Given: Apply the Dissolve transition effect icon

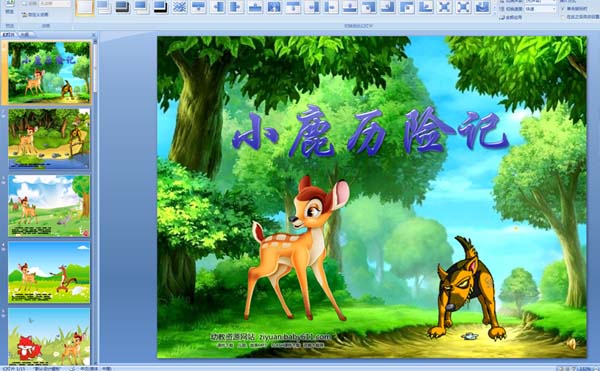Looking at the screenshot, I should coord(179,7).
